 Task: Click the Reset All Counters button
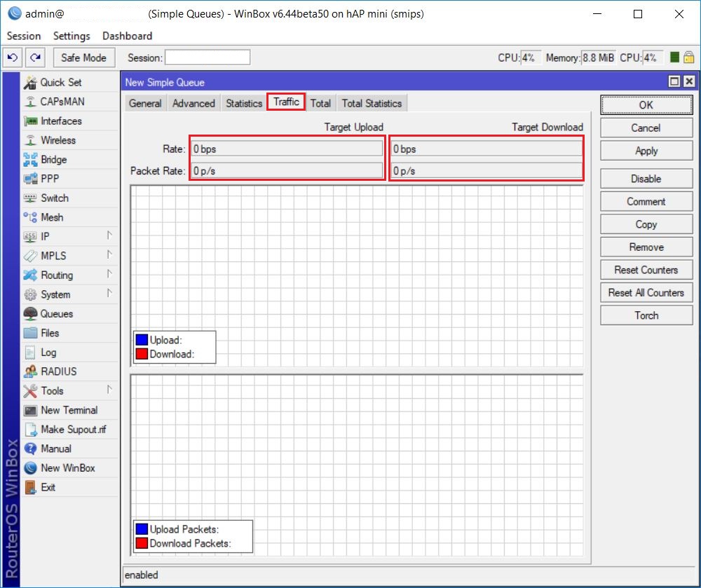click(x=646, y=293)
